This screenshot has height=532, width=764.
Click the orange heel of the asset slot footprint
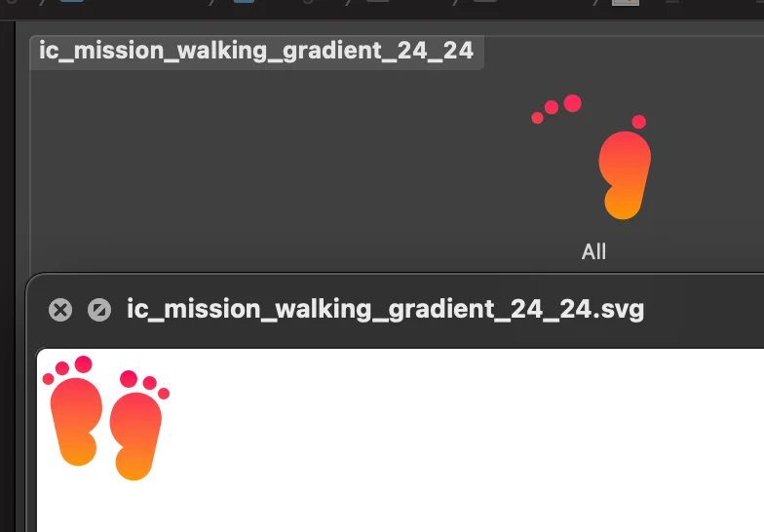coord(622,203)
